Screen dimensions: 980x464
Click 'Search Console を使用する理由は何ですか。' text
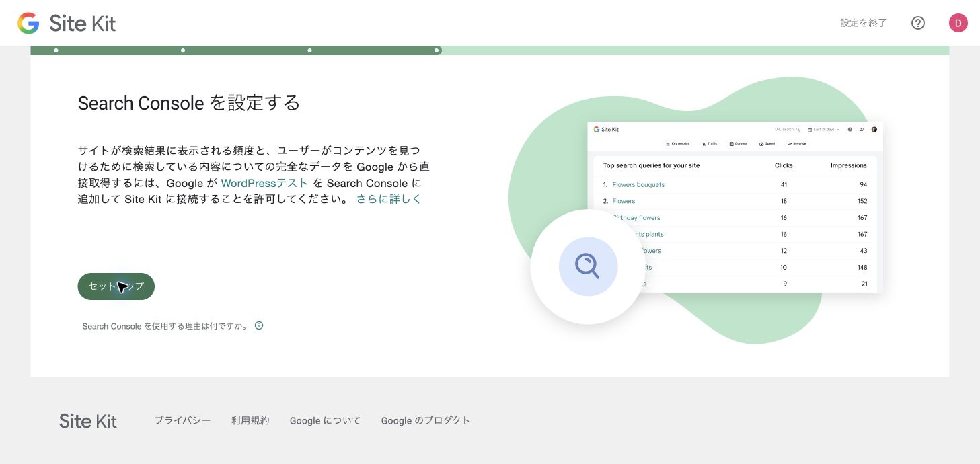click(165, 326)
